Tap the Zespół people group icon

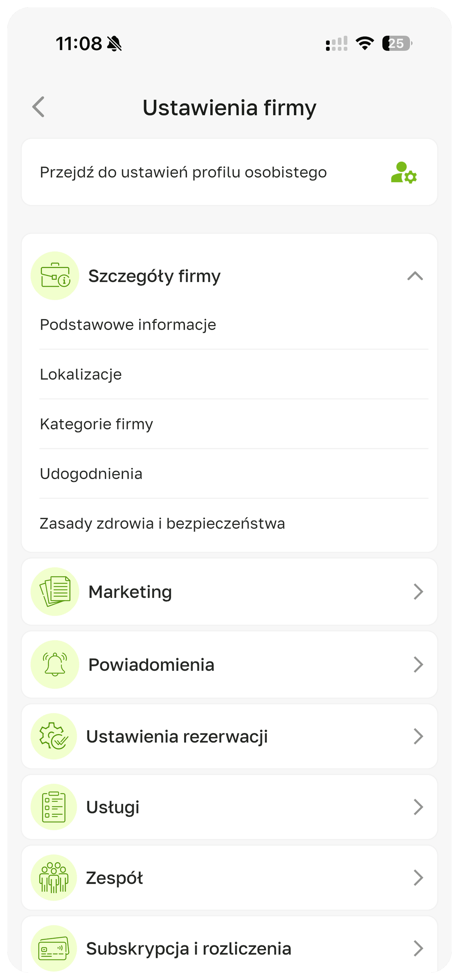54,878
